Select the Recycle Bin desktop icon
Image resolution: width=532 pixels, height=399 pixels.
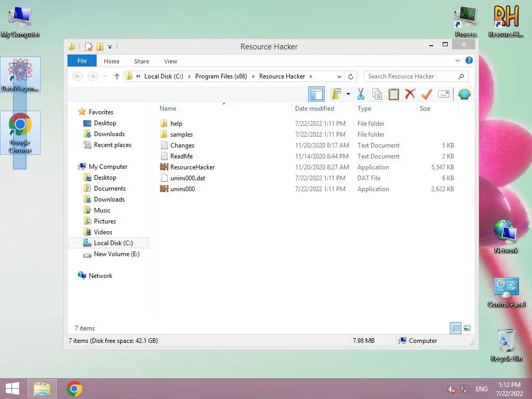[x=506, y=345]
